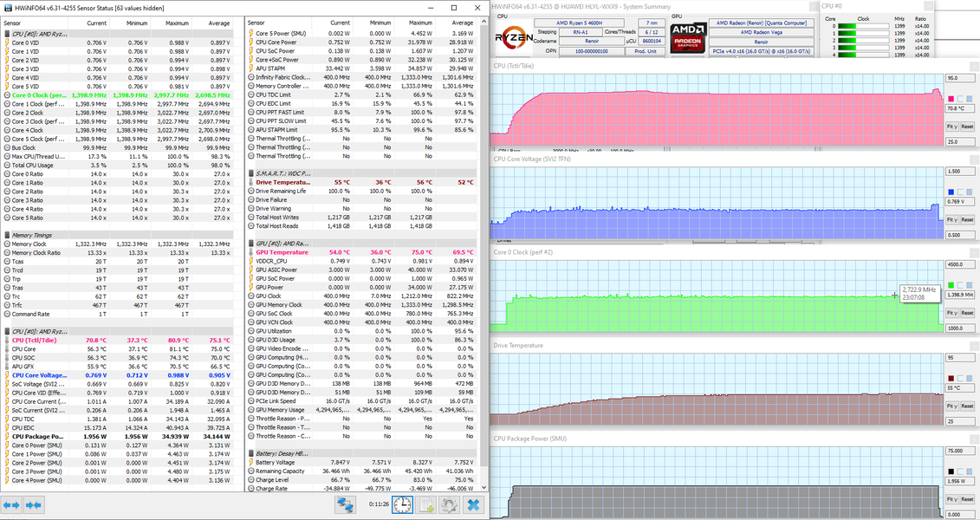Viewport: 980px width, 520px height.
Task: Click Reset in CPU (Tctl/Tdie) graph
Action: point(967,127)
